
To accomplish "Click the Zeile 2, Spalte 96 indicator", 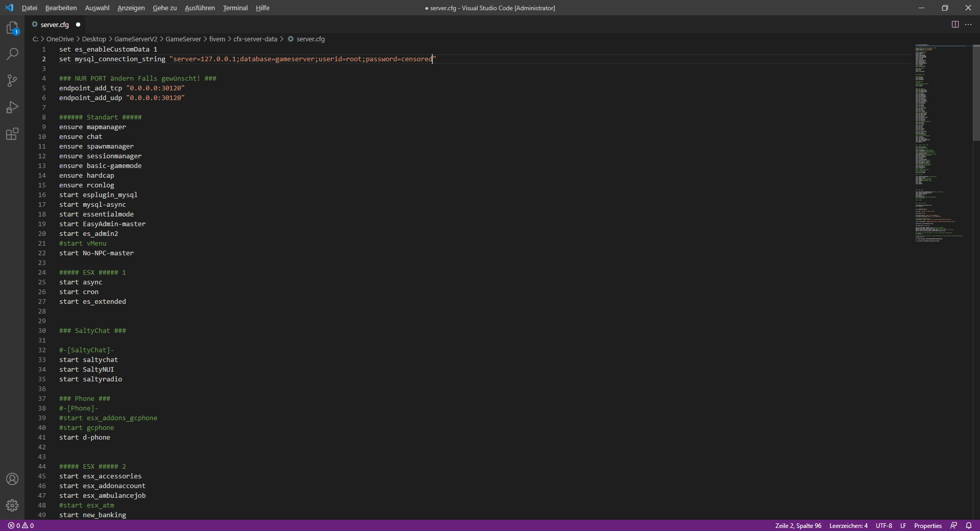I will click(798, 525).
